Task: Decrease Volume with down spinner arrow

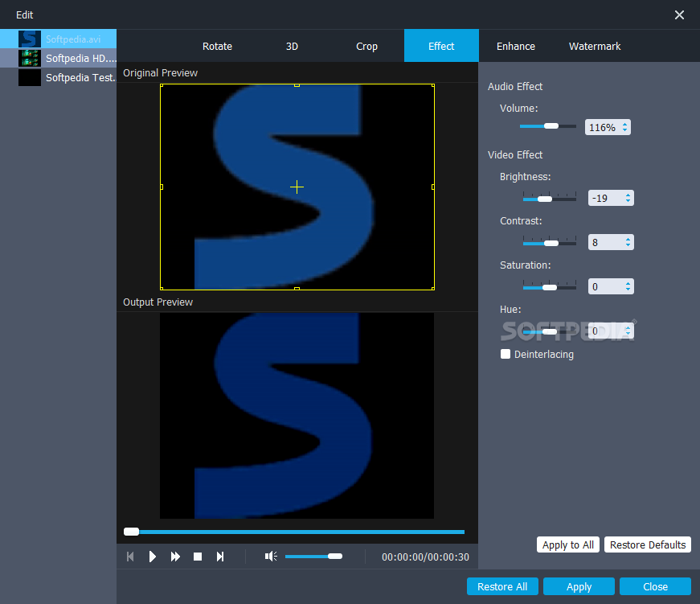Action: (624, 130)
